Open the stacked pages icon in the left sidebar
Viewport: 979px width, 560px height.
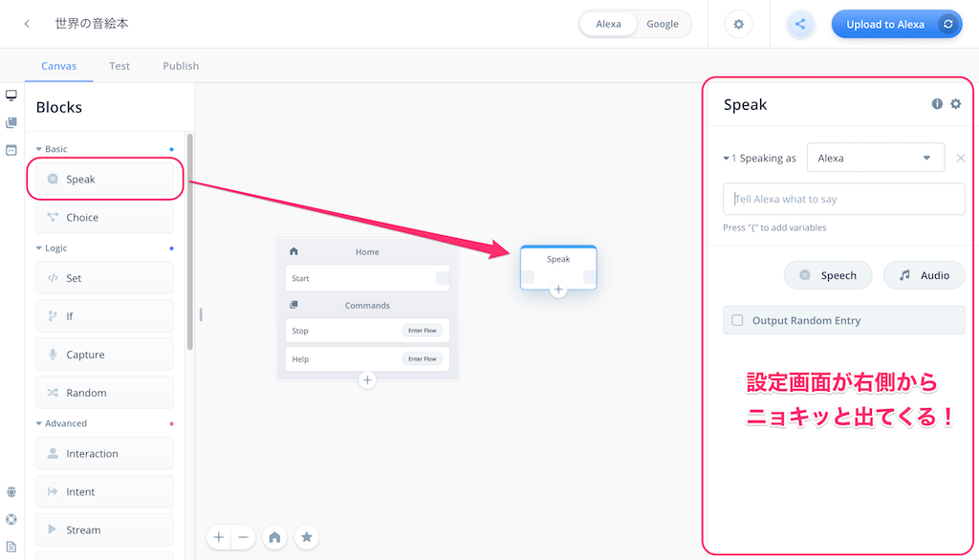coord(11,123)
